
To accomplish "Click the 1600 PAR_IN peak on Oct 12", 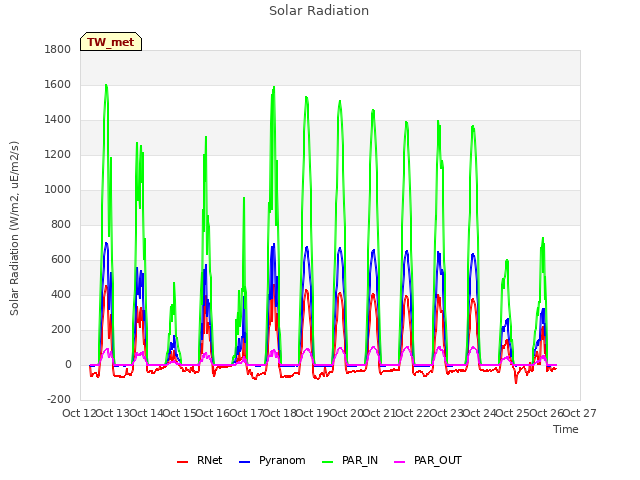I will pyautogui.click(x=106, y=85).
